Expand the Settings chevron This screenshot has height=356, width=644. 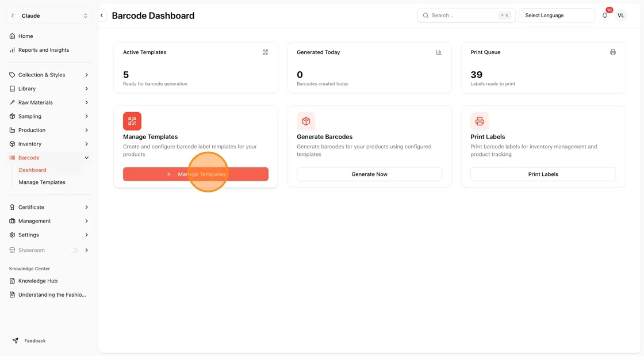coord(87,235)
